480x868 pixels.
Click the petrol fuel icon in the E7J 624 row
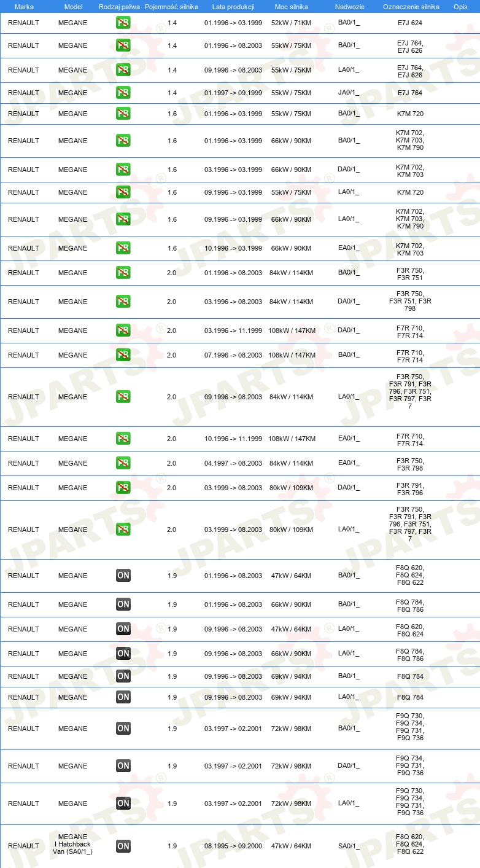point(123,23)
